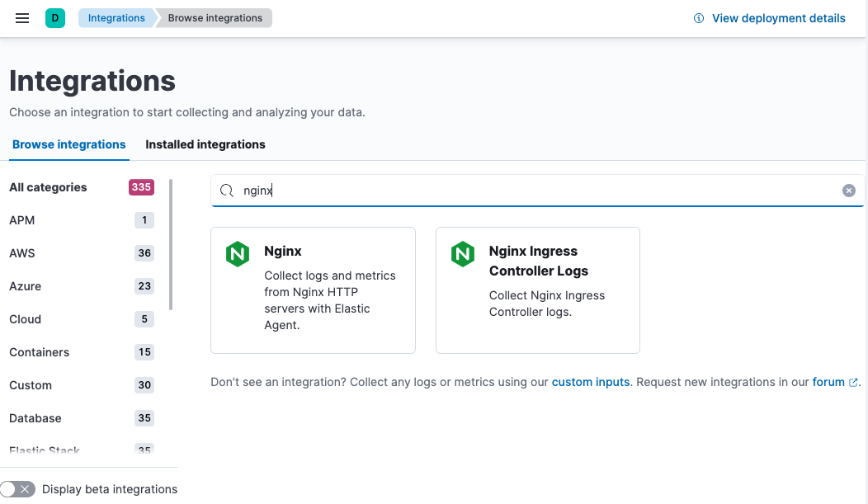
Task: Clear the nginx search using the X icon
Action: tap(848, 191)
